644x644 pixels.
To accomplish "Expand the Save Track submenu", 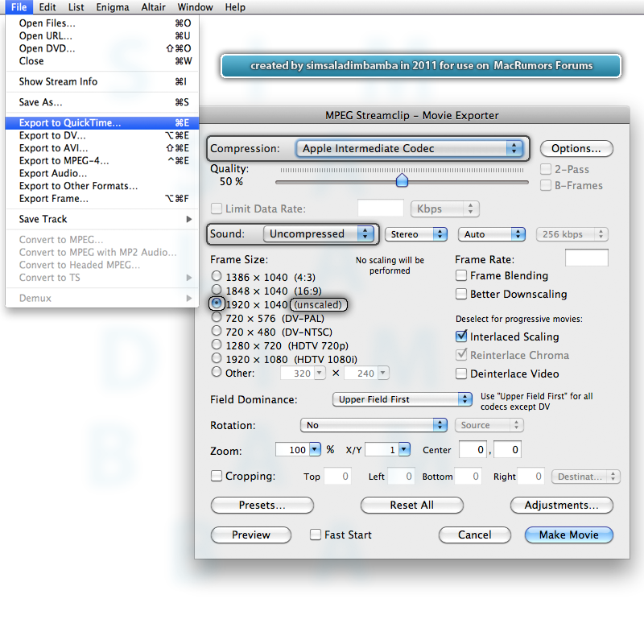I will tap(102, 219).
